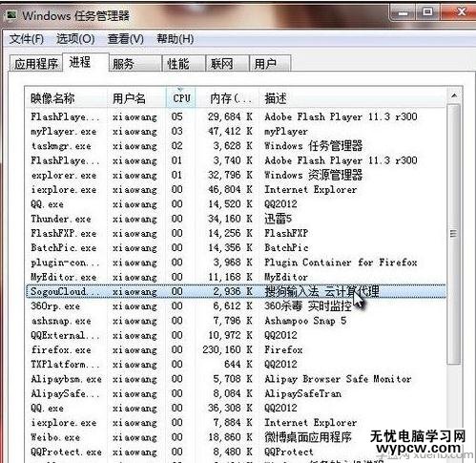The image size is (476, 463).
Task: Select QQ.exe process using 14,520 K
Action: 236,204
